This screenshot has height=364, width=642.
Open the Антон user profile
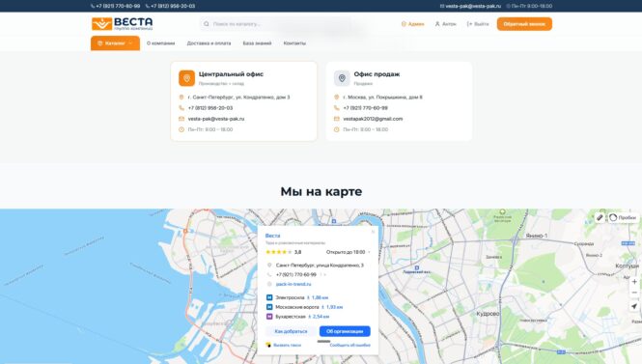click(x=445, y=24)
